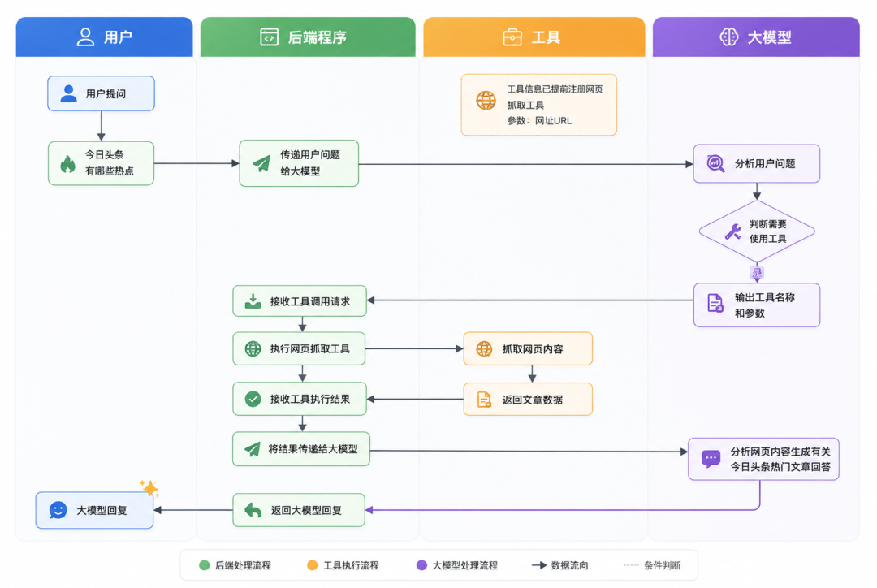877x588 pixels.
Task: Click the 将结果传递给大模型 node
Action: pyautogui.click(x=301, y=448)
